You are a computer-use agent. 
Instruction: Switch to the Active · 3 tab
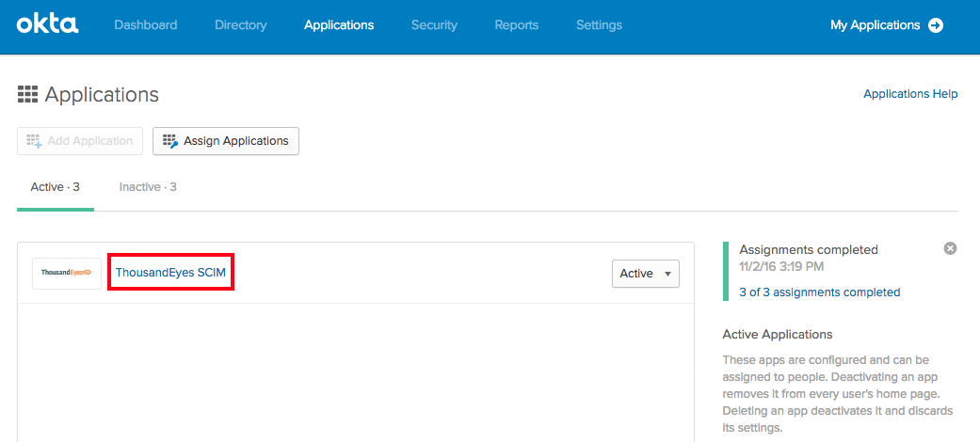point(55,186)
